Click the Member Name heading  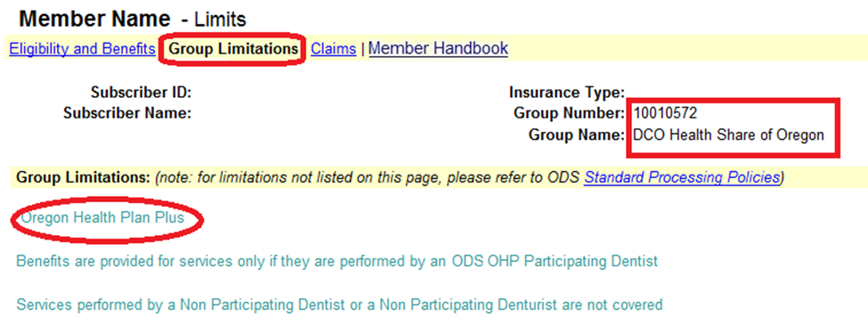click(x=94, y=20)
